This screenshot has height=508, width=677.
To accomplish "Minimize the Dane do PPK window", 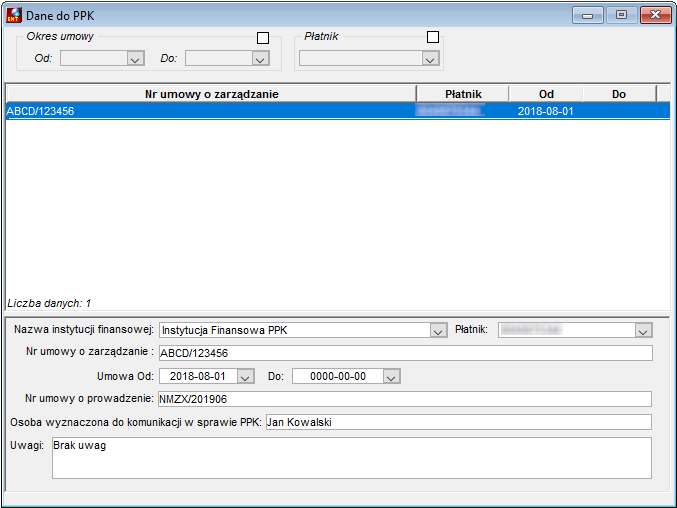I will [x=588, y=15].
